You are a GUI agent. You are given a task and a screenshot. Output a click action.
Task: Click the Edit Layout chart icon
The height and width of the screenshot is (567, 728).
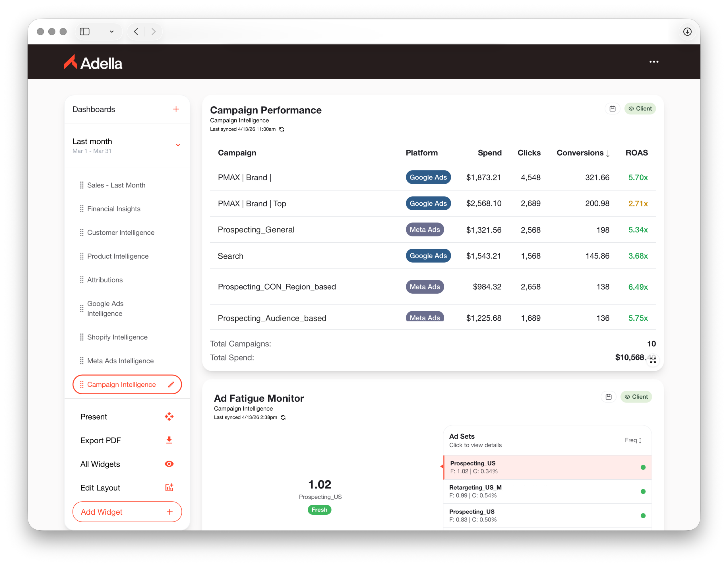click(169, 488)
